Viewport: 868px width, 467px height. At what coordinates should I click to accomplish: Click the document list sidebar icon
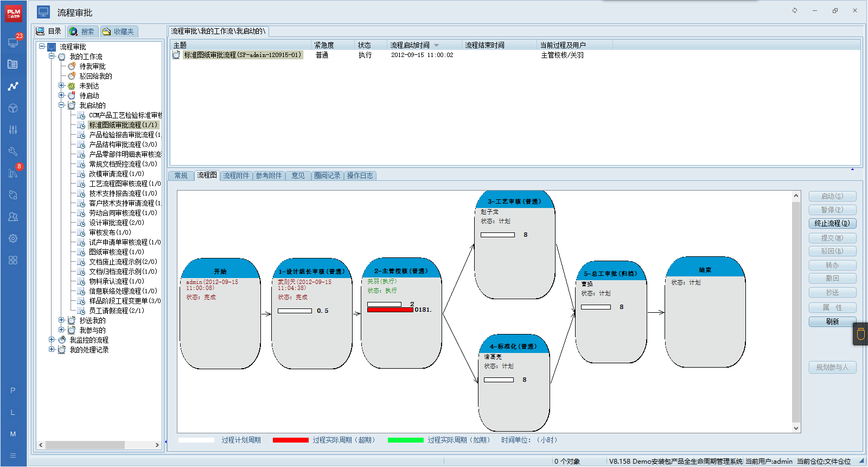pos(13,64)
